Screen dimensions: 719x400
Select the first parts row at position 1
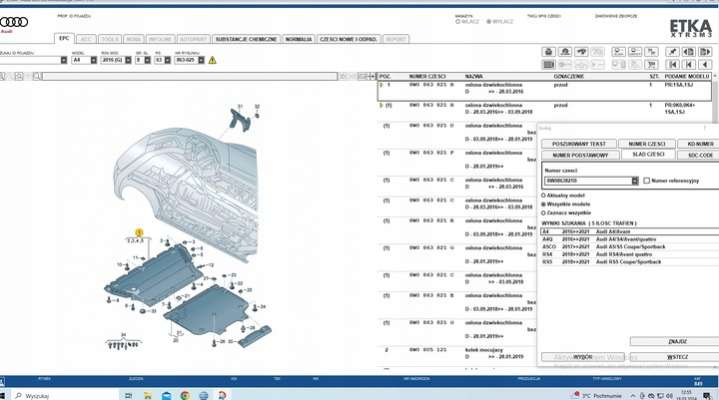545,91
